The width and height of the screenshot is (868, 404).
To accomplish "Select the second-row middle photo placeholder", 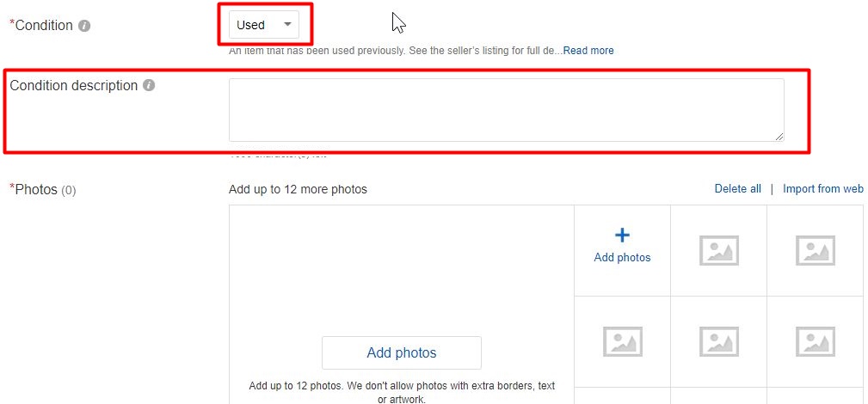I will coord(718,341).
